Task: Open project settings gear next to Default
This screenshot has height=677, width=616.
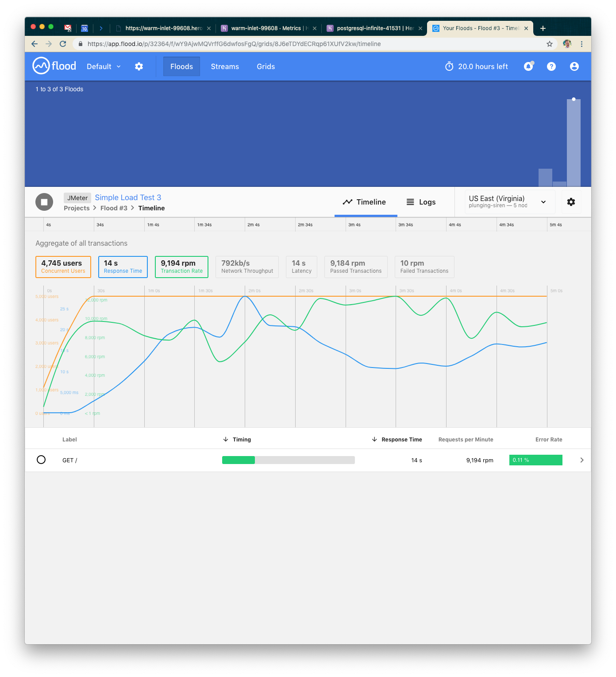Action: (139, 66)
